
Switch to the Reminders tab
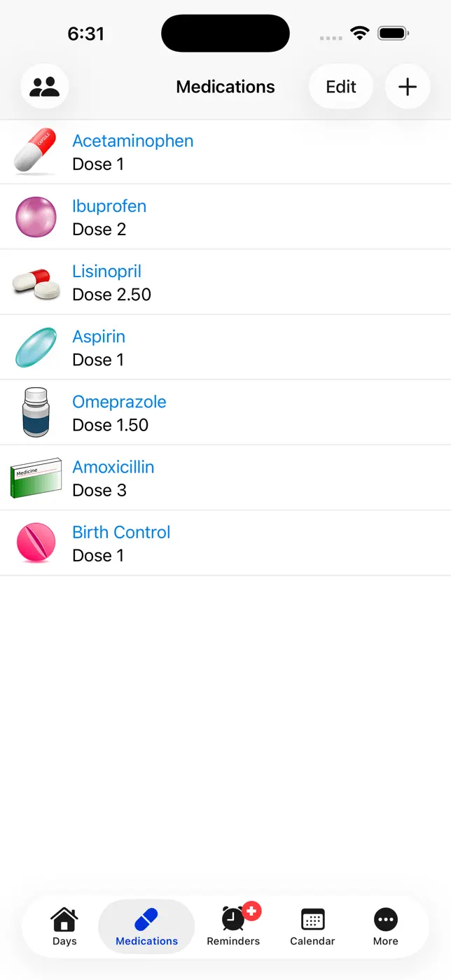(233, 927)
